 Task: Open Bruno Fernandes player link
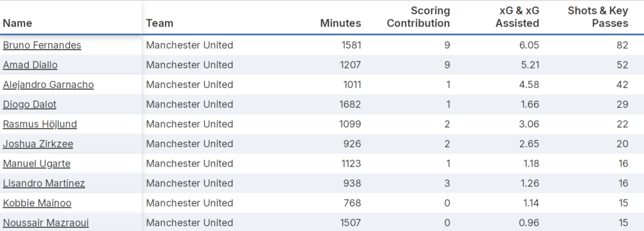point(42,45)
